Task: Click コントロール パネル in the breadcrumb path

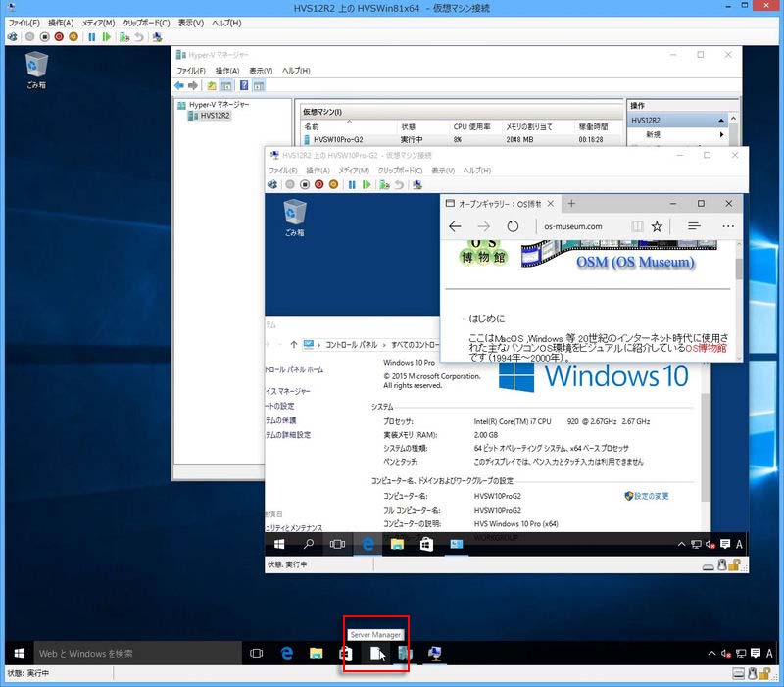Action: [352, 345]
